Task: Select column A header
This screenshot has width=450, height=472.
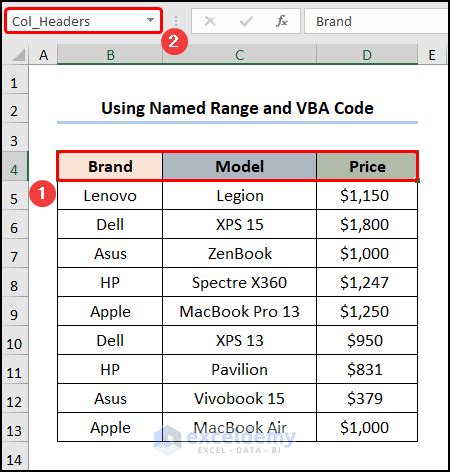Action: (43, 55)
